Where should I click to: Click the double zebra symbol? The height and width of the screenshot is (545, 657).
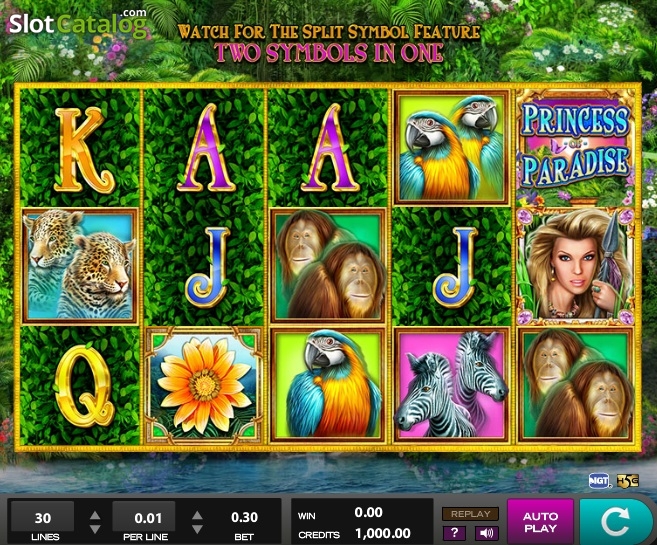click(452, 385)
